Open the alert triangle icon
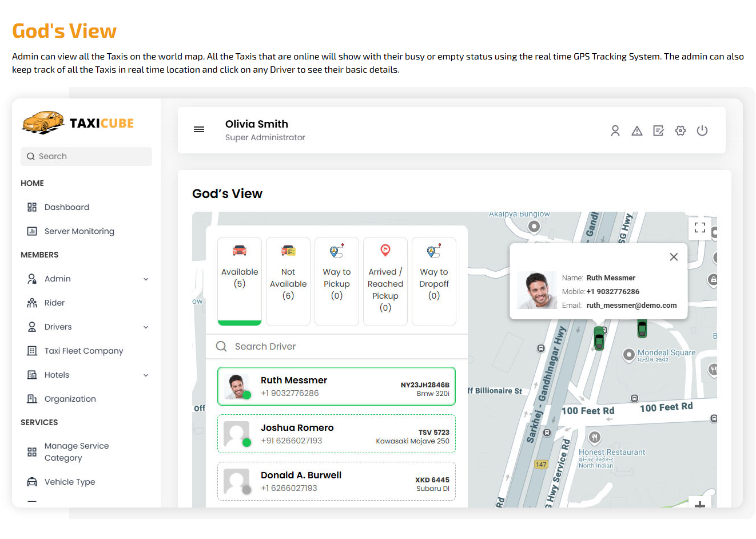Viewport: 756px width, 539px height. [x=637, y=131]
